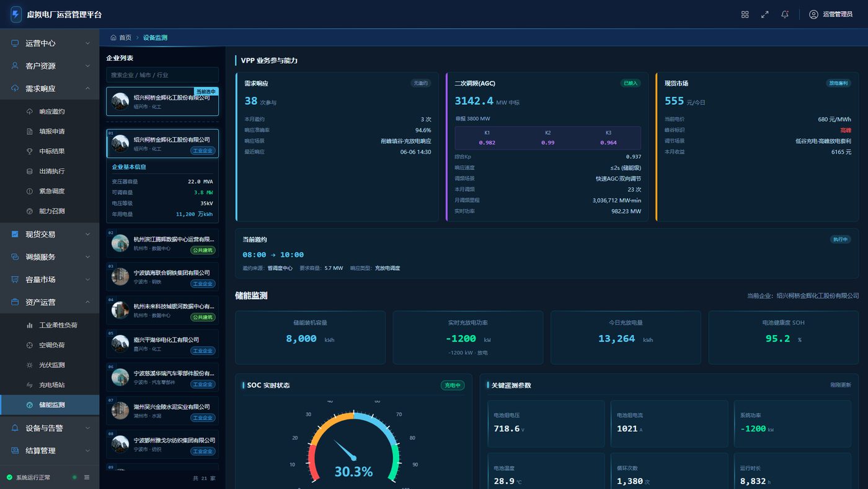The width and height of the screenshot is (868, 489).
Task: Collapse the 需求响应 sidebar menu
Action: click(x=50, y=89)
